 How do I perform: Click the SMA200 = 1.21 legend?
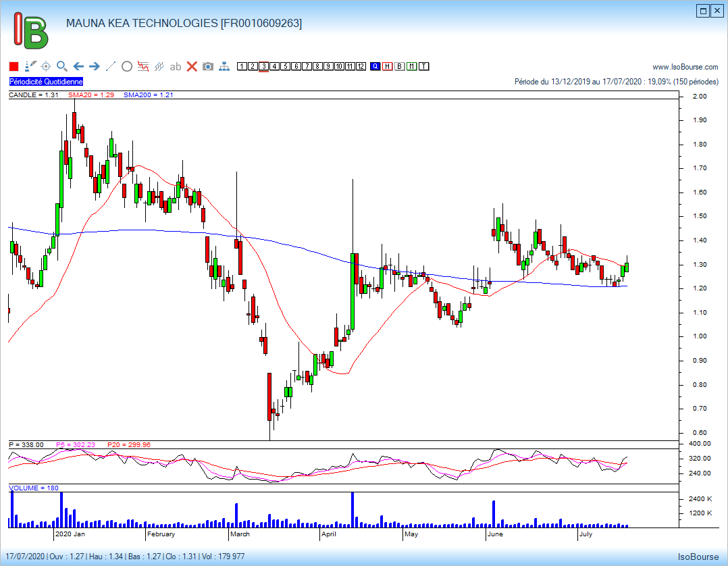pos(148,95)
